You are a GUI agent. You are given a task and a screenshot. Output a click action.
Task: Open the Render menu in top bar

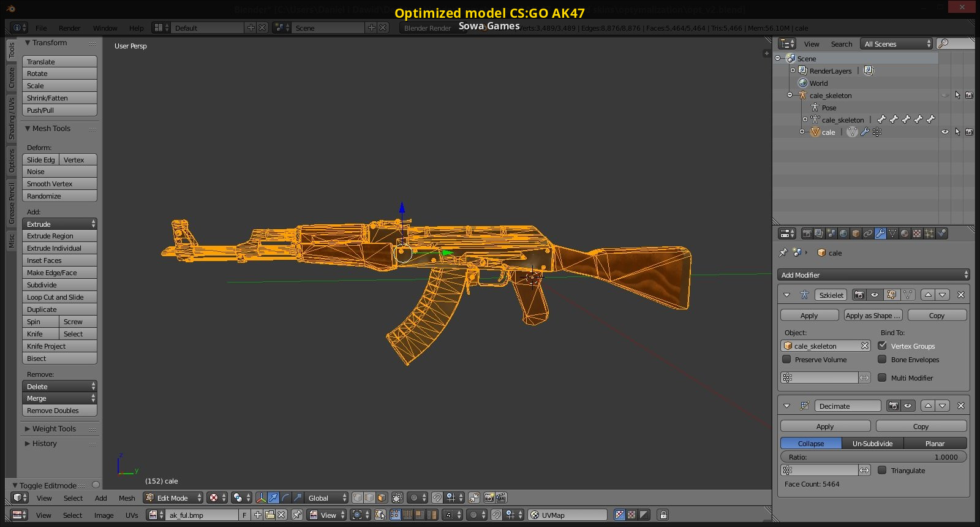pos(69,28)
